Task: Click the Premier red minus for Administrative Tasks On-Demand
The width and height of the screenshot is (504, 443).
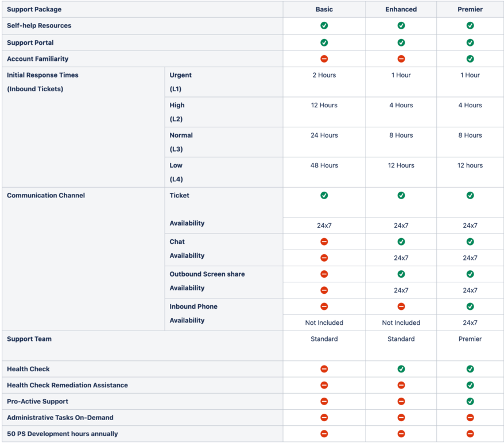Action: (x=470, y=418)
